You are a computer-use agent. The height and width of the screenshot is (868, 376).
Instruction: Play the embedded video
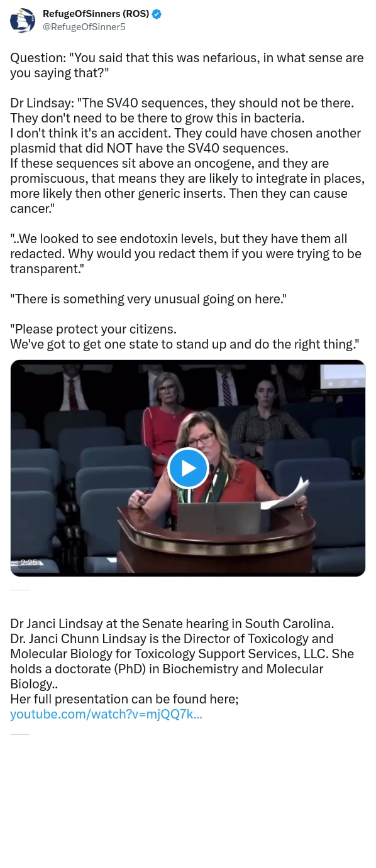[188, 468]
